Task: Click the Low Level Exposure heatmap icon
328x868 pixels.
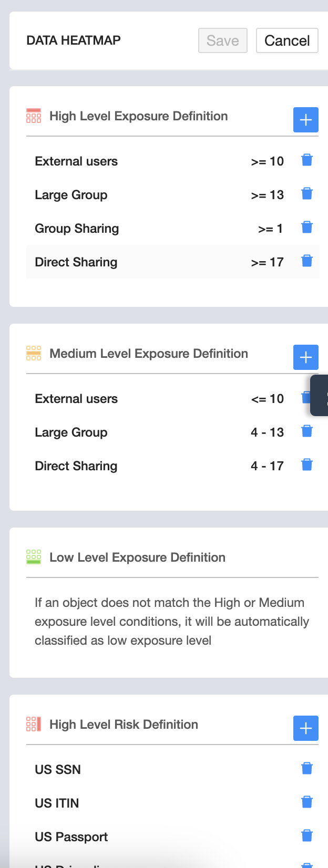Action: [x=34, y=557]
